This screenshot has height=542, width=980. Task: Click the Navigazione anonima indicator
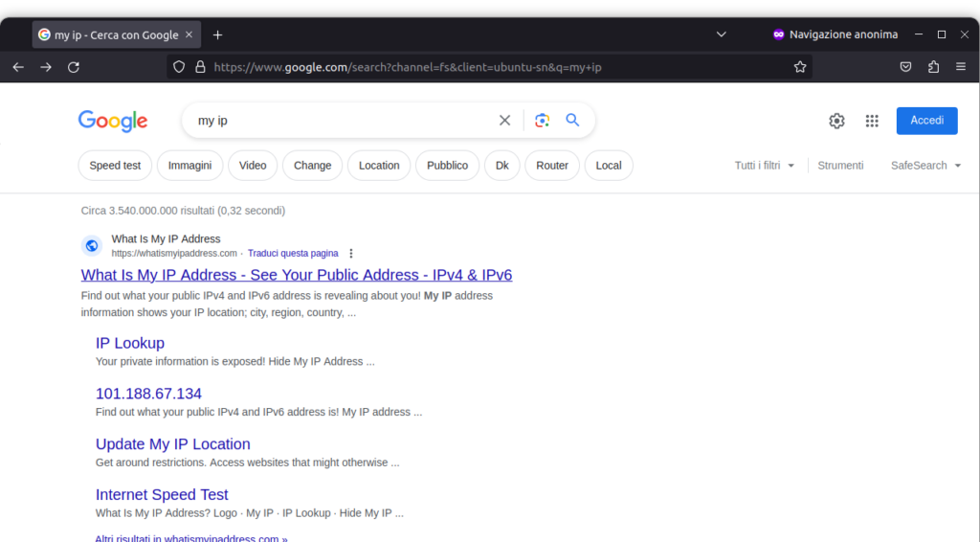pos(835,34)
